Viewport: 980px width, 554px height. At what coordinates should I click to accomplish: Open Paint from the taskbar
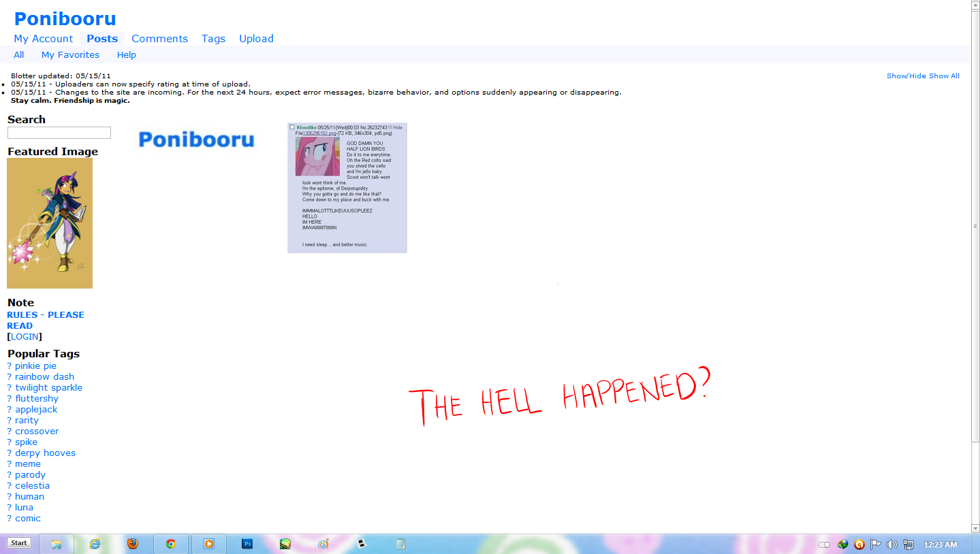point(323,544)
